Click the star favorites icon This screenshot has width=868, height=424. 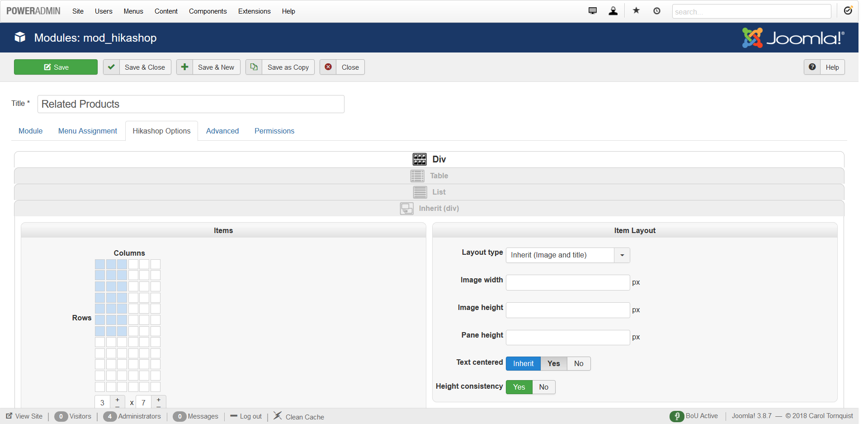(x=636, y=11)
